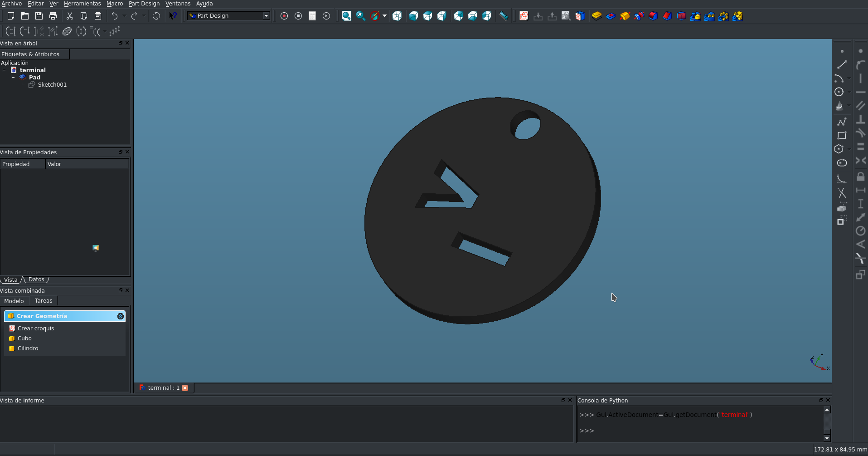868x456 pixels.
Task: Click the Fit all zoom icon
Action: [346, 16]
